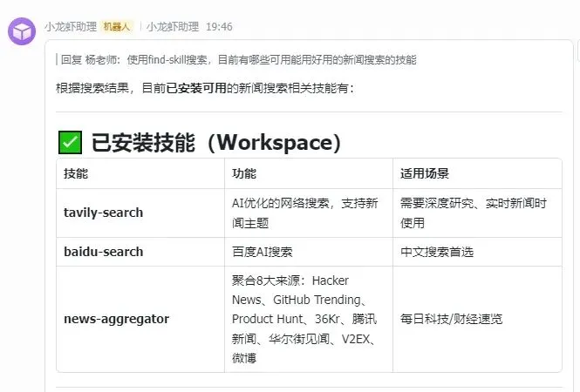
Task: Click heading 已安装技能（Workspace）
Action: pos(216,143)
